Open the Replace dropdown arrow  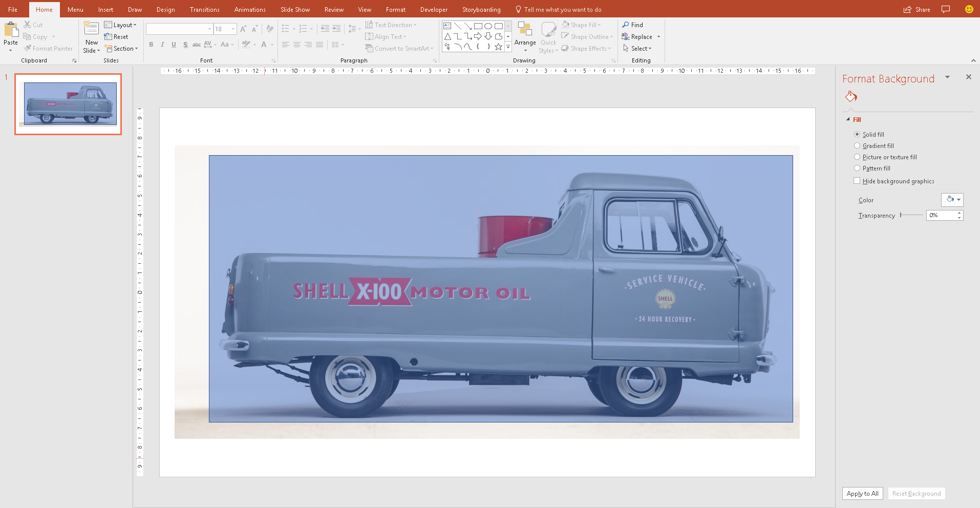pos(658,37)
